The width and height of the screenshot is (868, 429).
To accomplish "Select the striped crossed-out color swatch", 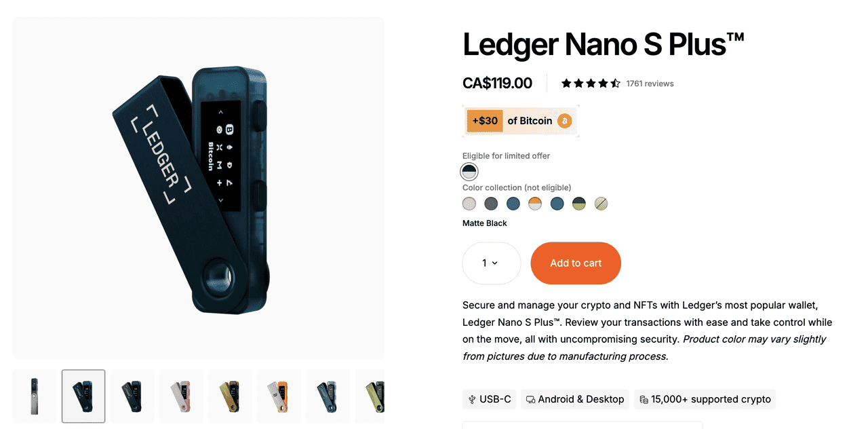I will tap(601, 204).
